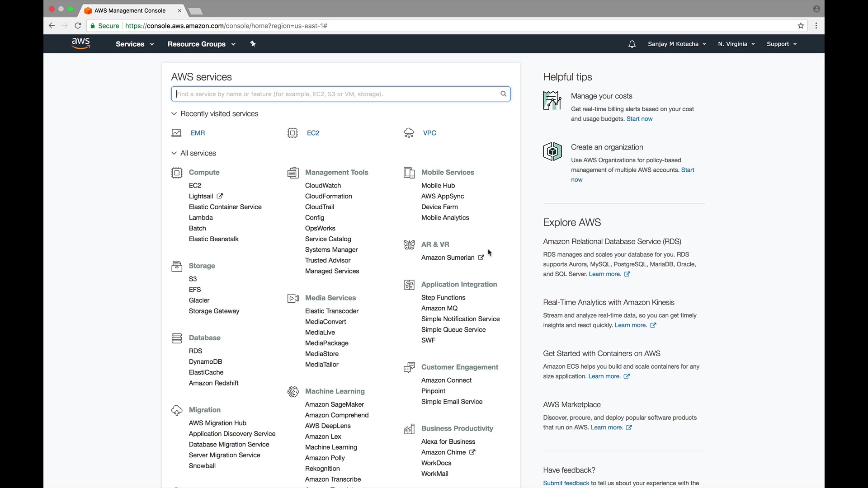Open Amazon SageMaker service
Screen dimensions: 868x488
click(334, 404)
